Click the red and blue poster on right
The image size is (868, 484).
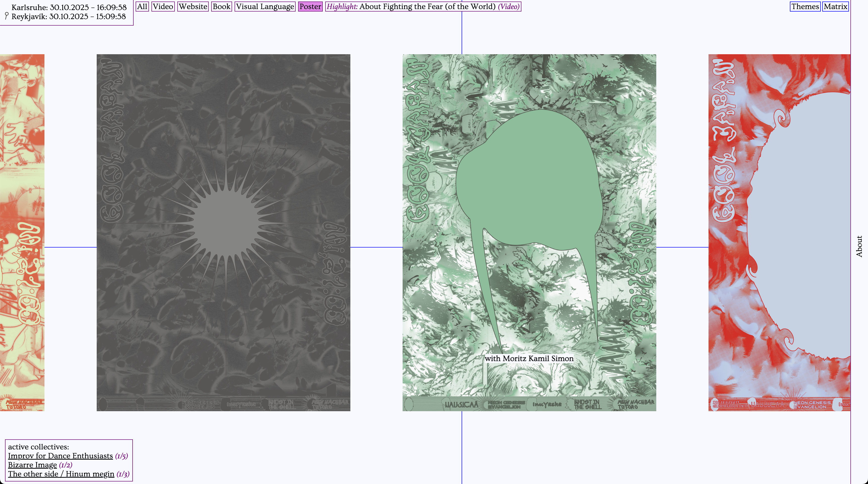(x=779, y=232)
